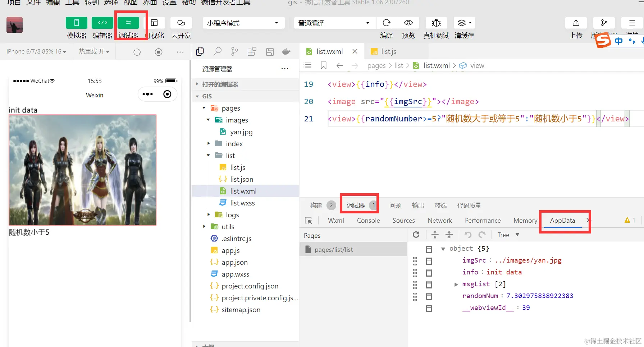Open the iPhone 6/7/8 device dropdown
Viewport: 644px width, 347px height.
coord(36,51)
